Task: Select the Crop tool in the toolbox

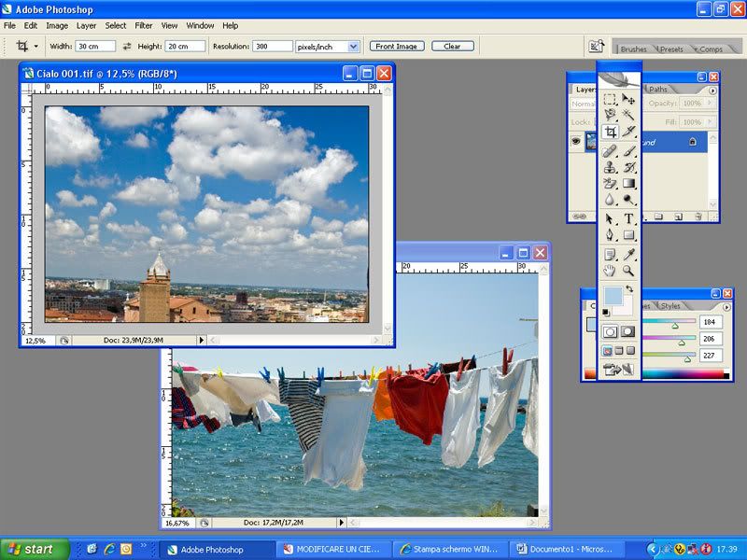Action: (610, 132)
